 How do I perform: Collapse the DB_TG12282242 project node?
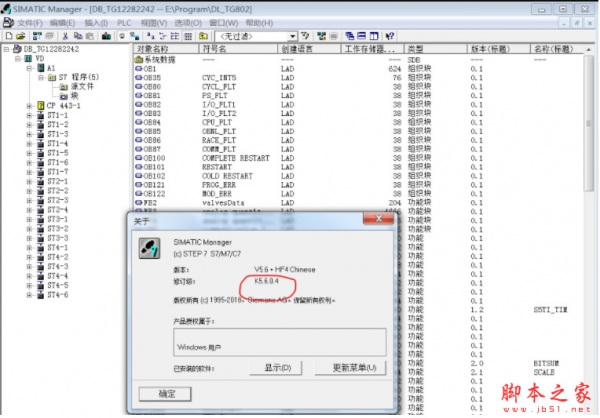pos(7,49)
